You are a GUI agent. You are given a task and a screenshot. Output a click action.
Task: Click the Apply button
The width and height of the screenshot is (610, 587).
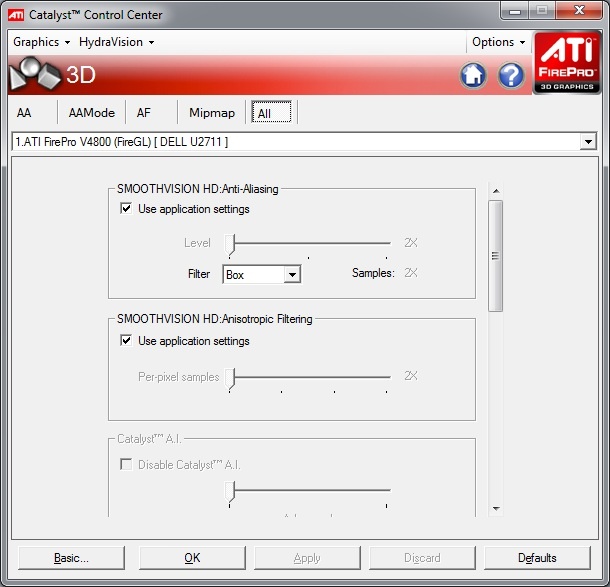click(307, 558)
